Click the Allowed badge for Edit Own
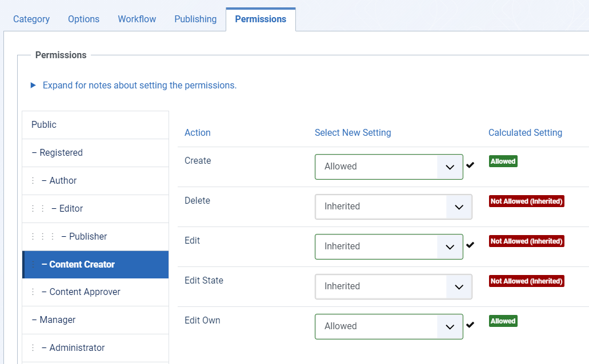The height and width of the screenshot is (364, 589). pos(503,321)
